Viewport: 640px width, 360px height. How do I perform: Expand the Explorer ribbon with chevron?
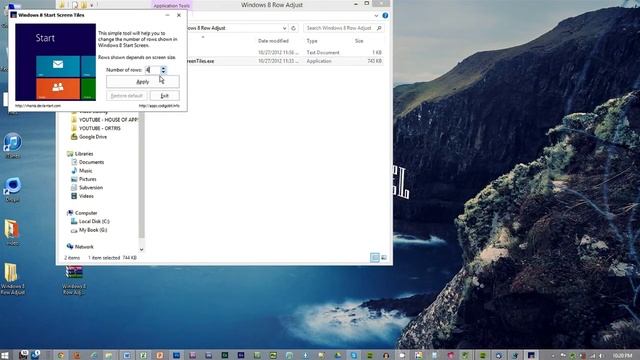pyautogui.click(x=376, y=16)
